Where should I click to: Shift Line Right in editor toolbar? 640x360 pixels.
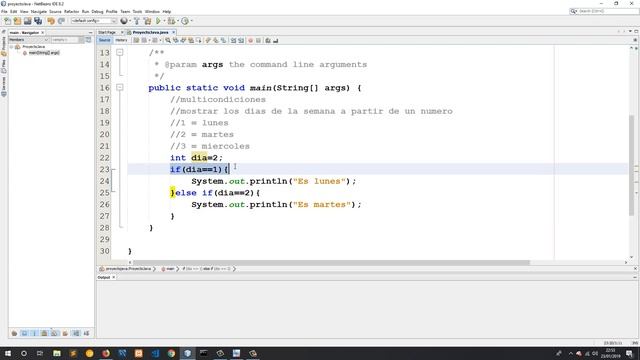pos(241,40)
